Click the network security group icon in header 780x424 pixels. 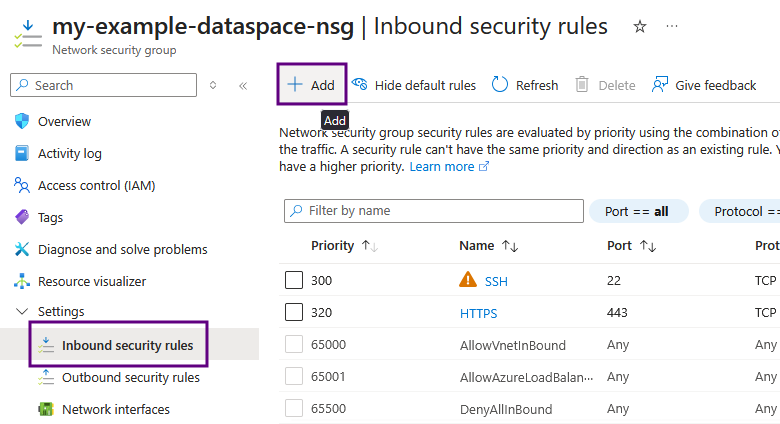pyautogui.click(x=28, y=35)
